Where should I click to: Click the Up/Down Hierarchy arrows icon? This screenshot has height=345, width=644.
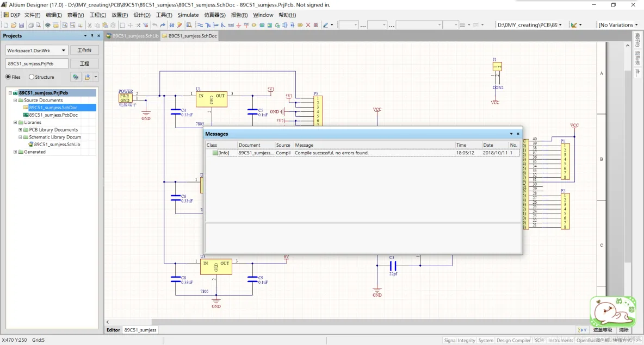tap(172, 25)
